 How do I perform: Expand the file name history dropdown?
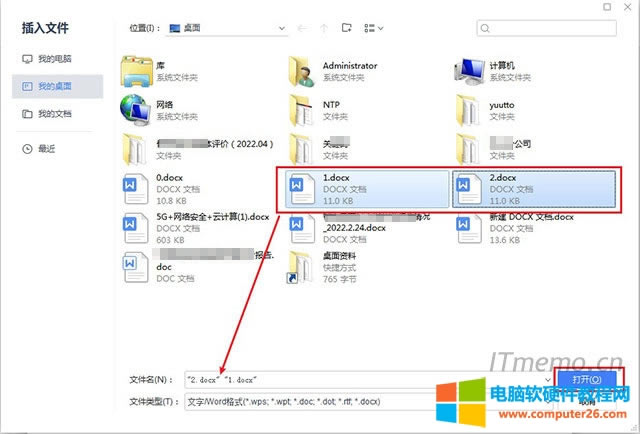[547, 380]
